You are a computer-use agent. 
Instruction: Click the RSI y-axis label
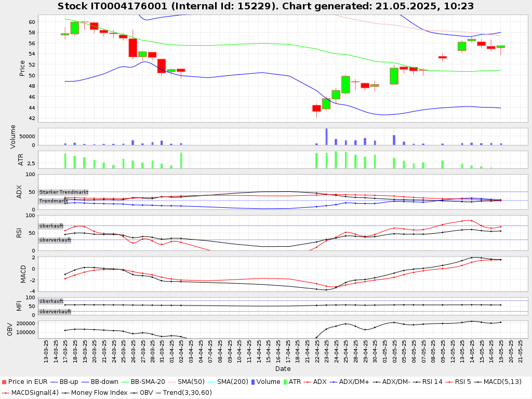coord(19,233)
